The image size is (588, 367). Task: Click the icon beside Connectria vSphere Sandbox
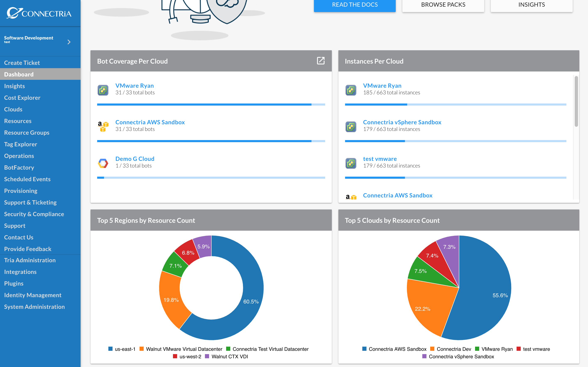click(351, 127)
